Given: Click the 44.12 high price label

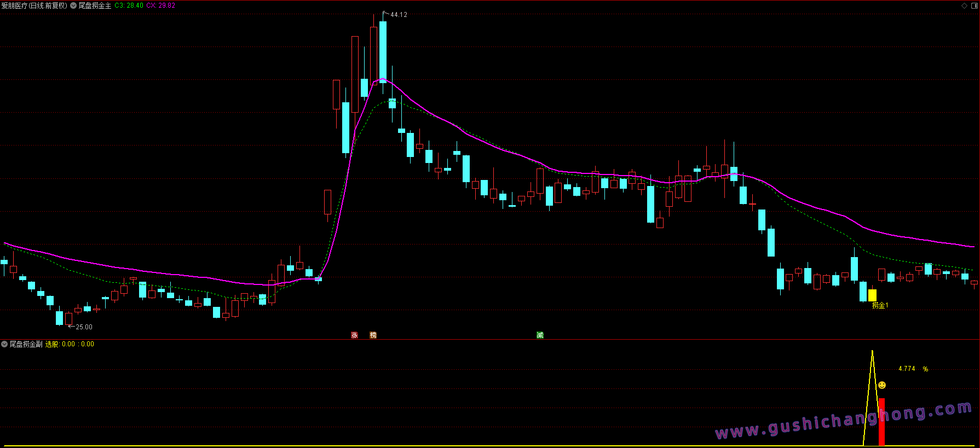Looking at the screenshot, I should click(x=399, y=15).
